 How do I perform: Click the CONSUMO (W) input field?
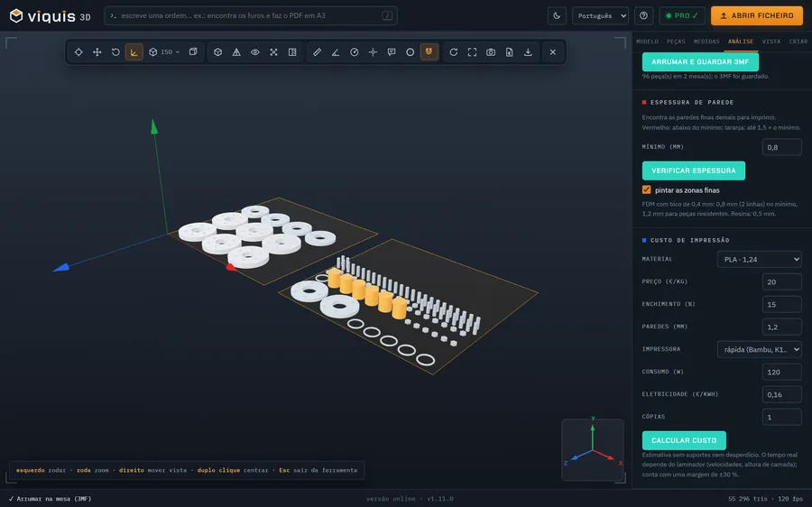tap(781, 372)
